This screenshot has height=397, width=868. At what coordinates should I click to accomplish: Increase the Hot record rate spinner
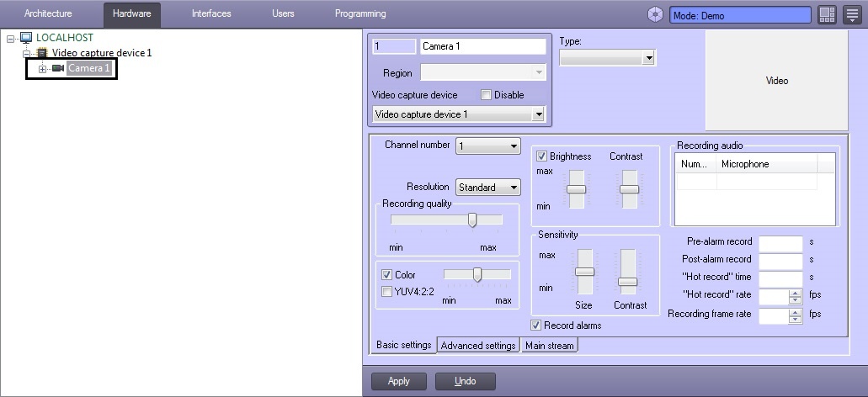coord(795,292)
